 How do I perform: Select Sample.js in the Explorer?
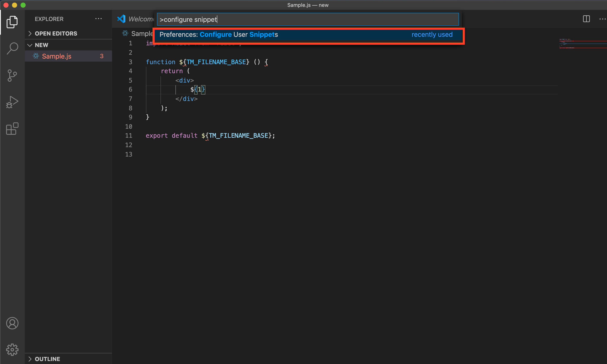[56, 56]
